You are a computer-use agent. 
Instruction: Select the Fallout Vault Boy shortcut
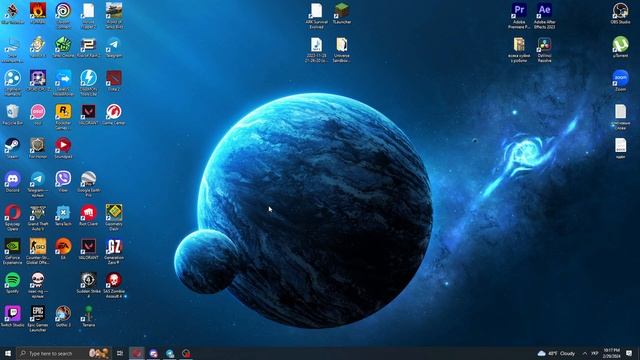coord(38,47)
